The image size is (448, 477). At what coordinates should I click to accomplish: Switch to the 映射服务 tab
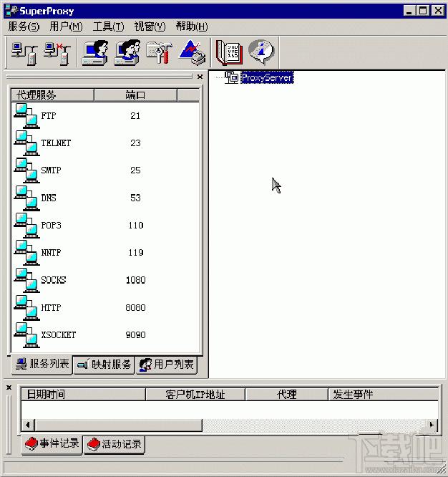click(104, 365)
